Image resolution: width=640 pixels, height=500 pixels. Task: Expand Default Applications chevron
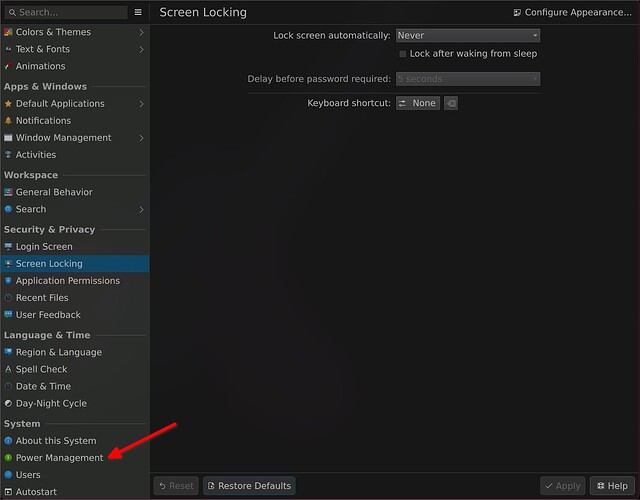(141, 104)
